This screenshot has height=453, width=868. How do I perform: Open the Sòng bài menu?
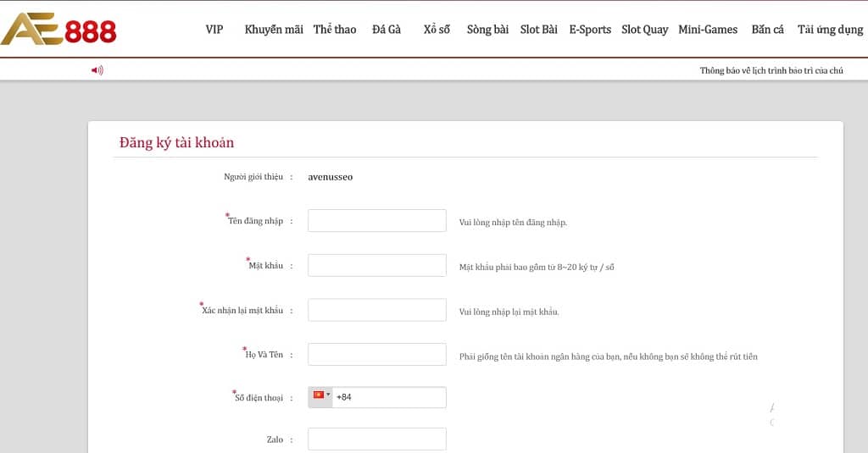tap(487, 30)
